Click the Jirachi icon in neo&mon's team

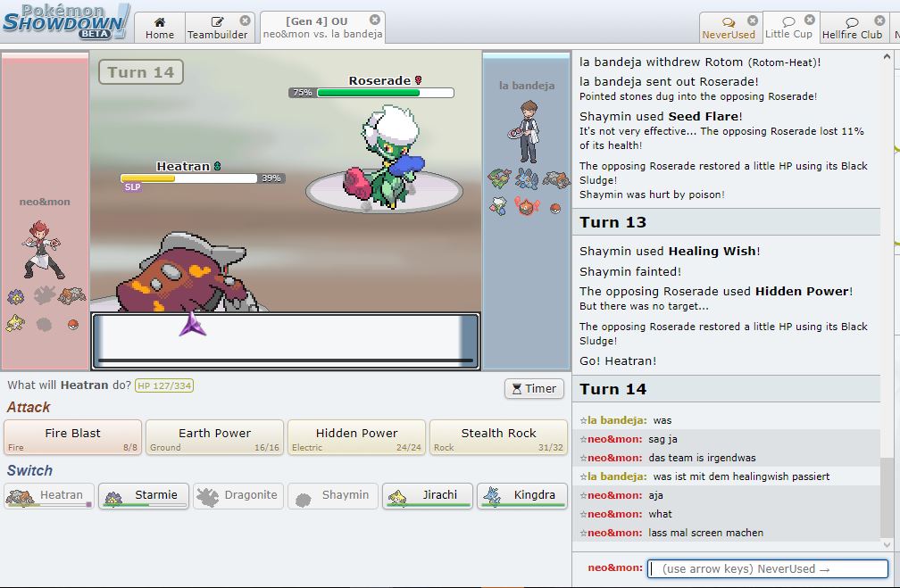click(15, 324)
